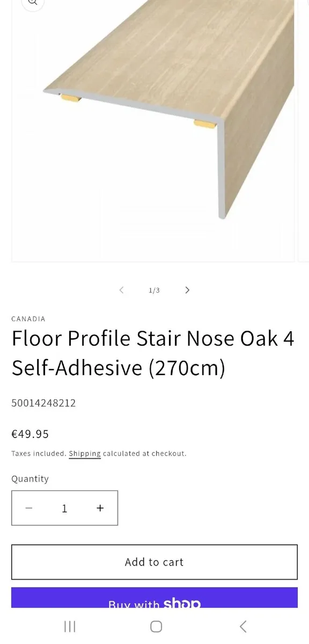This screenshot has height=644, width=309.
Task: Tap the Shop logo on purple button
Action: tap(183, 603)
